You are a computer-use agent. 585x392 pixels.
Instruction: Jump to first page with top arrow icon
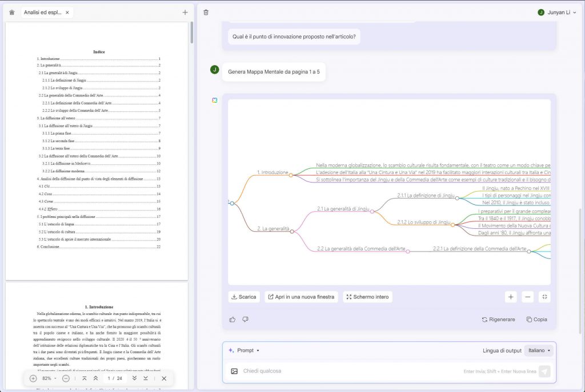coord(85,378)
